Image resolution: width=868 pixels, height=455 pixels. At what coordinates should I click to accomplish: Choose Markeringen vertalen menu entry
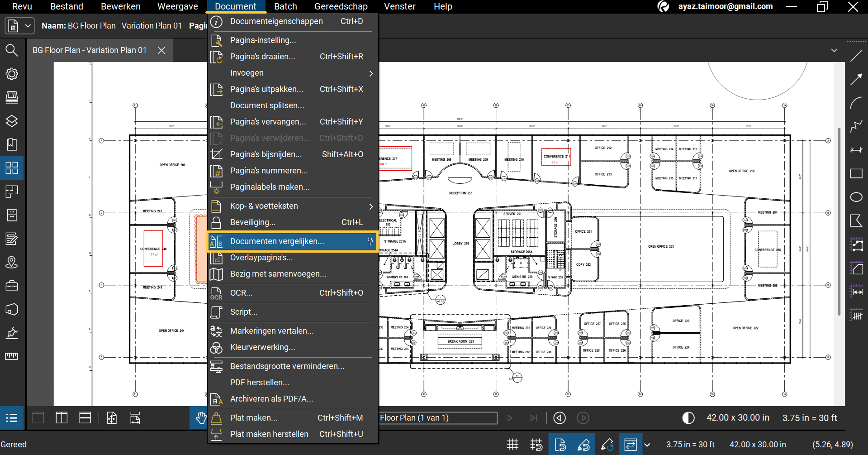click(293, 331)
